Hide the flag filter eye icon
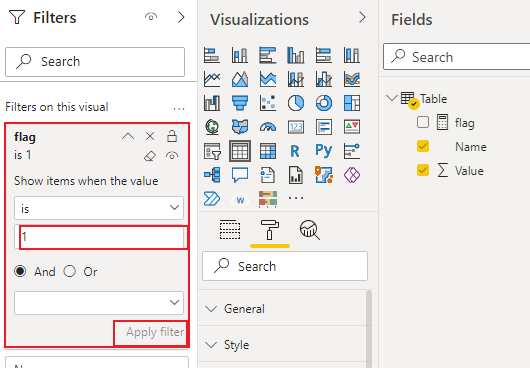This screenshot has width=530, height=368. (172, 156)
